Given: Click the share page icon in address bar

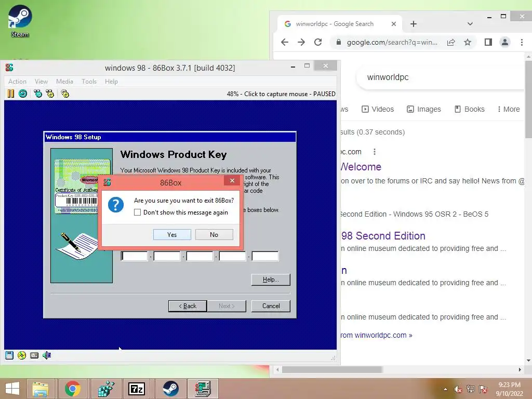Looking at the screenshot, I should point(451,42).
